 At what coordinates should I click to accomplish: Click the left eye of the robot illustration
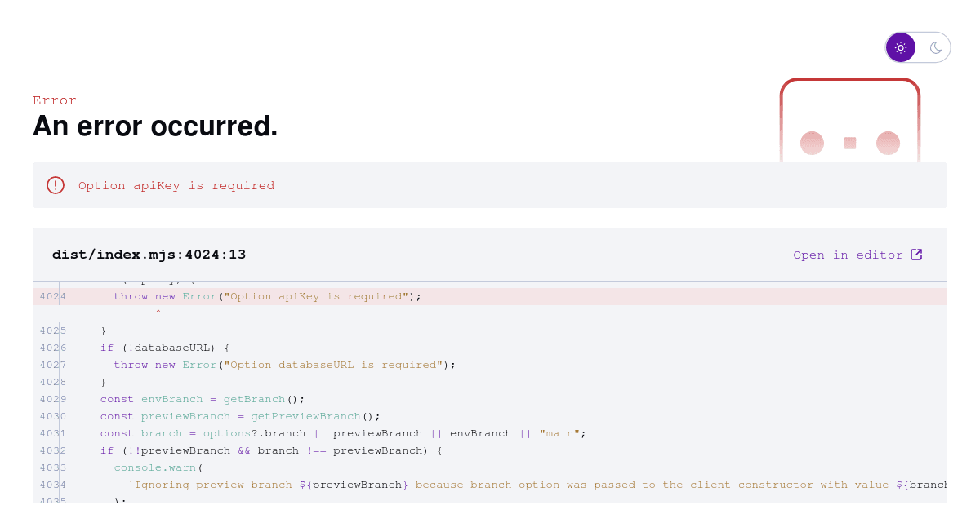pos(812,143)
